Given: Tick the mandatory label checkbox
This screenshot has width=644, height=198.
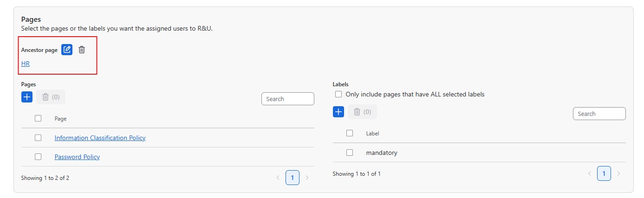Looking at the screenshot, I should tap(350, 153).
